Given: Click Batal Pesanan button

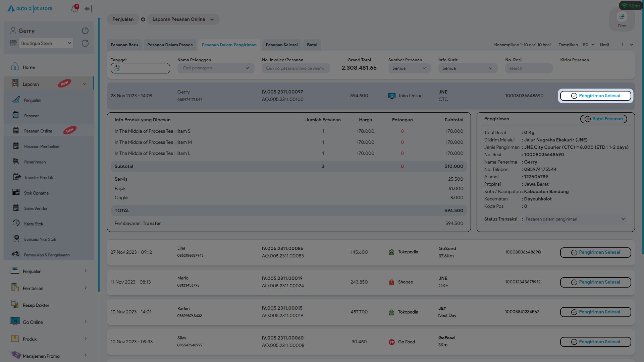Looking at the screenshot, I should (603, 119).
